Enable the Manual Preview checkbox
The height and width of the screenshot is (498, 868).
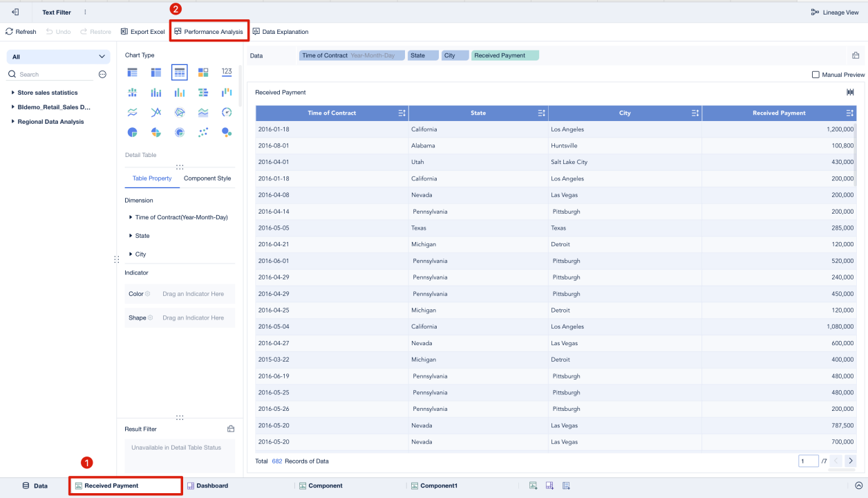click(x=814, y=74)
